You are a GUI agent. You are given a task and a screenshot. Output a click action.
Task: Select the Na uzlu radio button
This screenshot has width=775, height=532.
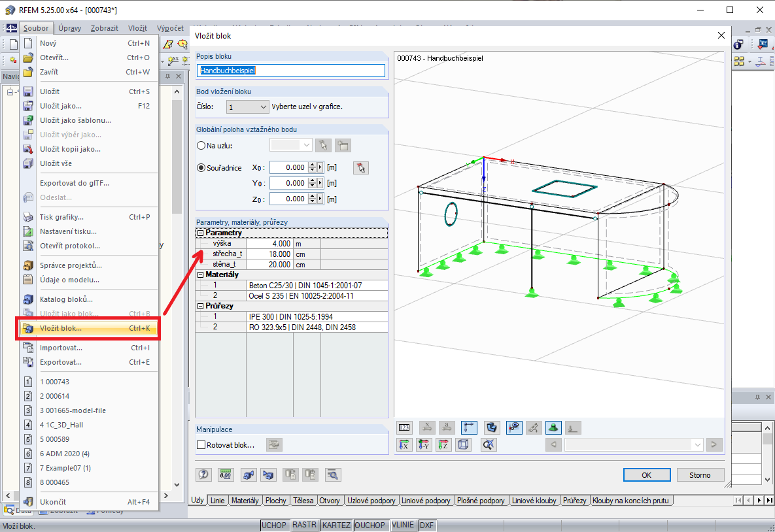201,145
